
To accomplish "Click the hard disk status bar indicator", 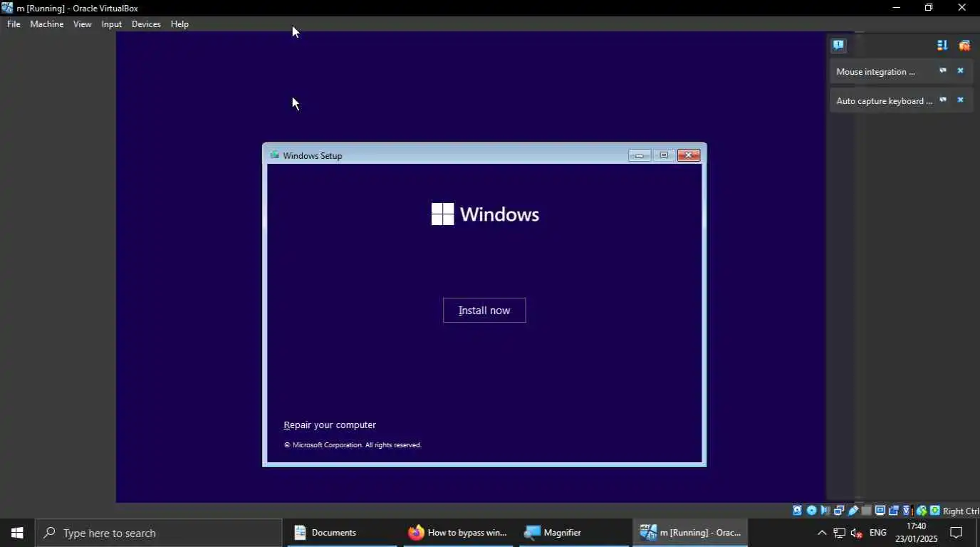I will tap(798, 511).
